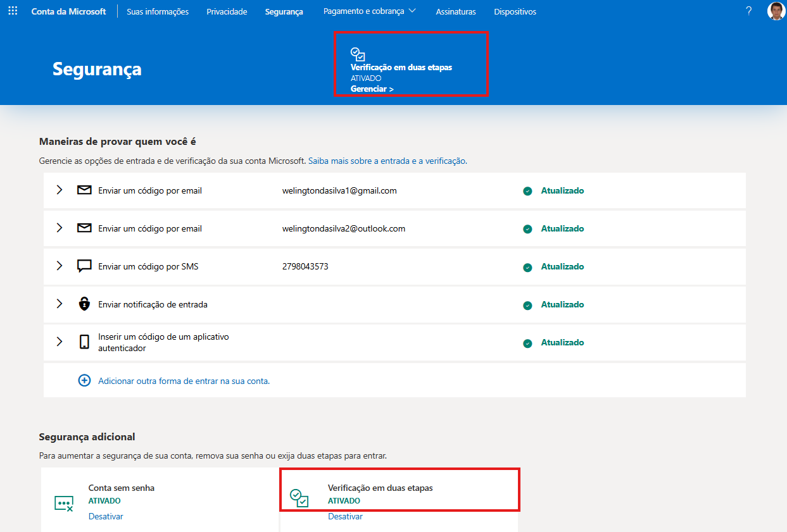Click Atualizado status in the gmail row
This screenshot has height=532, width=787.
click(x=562, y=190)
